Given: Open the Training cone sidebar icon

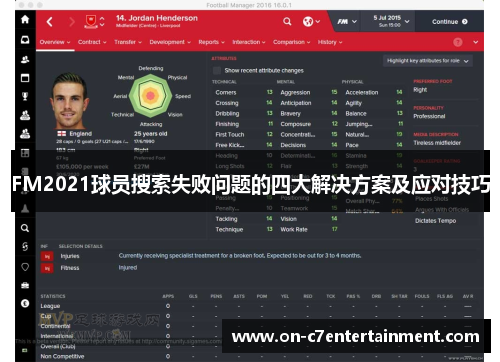Looking at the screenshot, I should (x=25, y=209).
